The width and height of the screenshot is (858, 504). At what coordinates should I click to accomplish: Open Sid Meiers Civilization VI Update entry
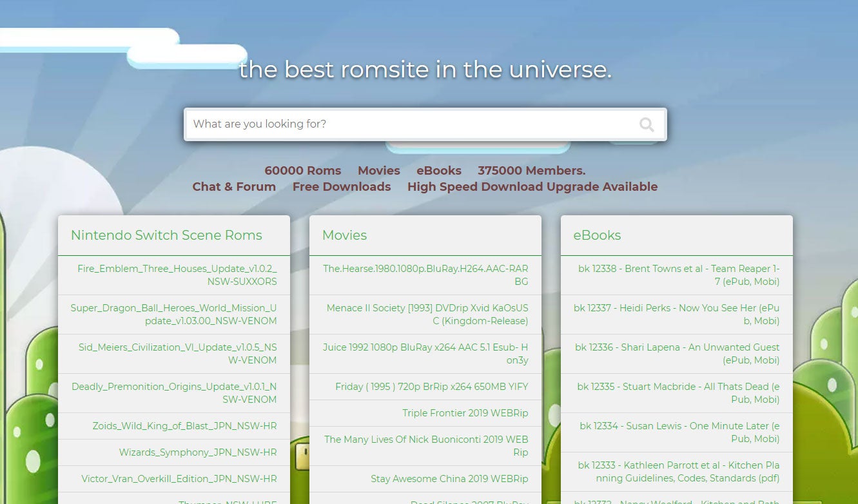177,354
